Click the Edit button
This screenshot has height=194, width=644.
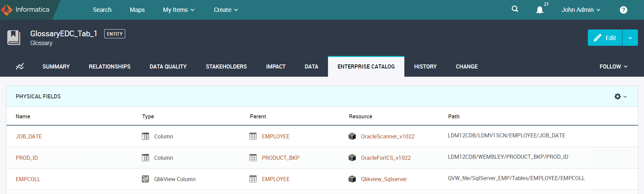605,38
